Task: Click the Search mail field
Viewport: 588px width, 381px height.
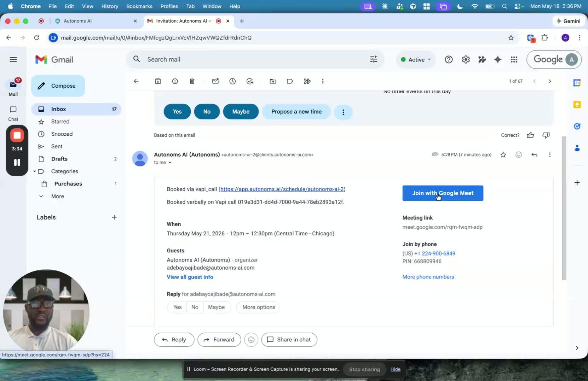Action: [x=255, y=59]
